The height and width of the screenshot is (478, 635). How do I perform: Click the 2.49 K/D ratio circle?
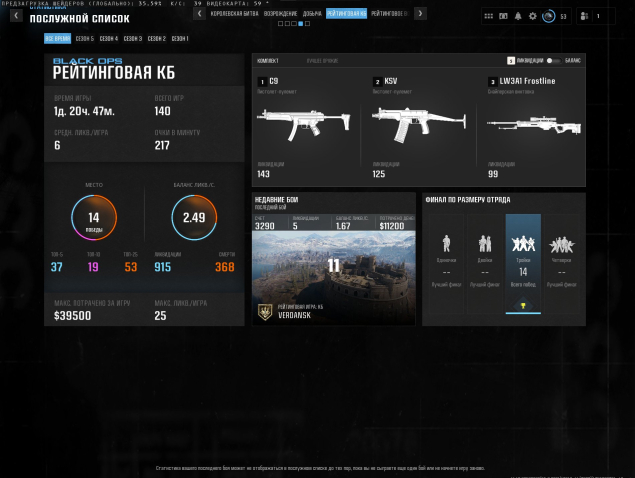[x=194, y=218]
